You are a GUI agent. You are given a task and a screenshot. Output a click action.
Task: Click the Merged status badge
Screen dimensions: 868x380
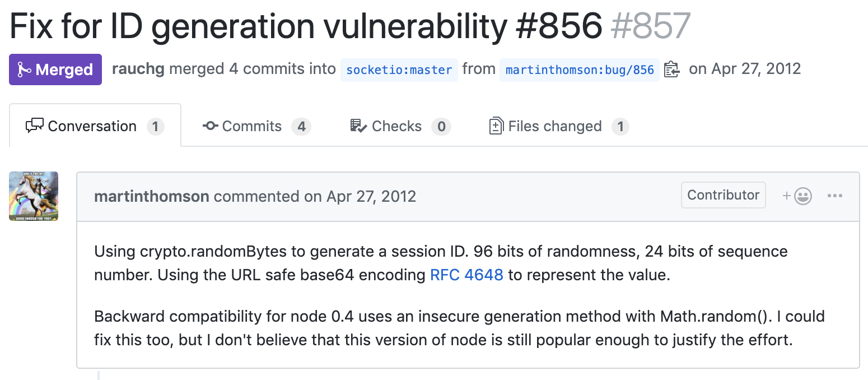[x=55, y=69]
